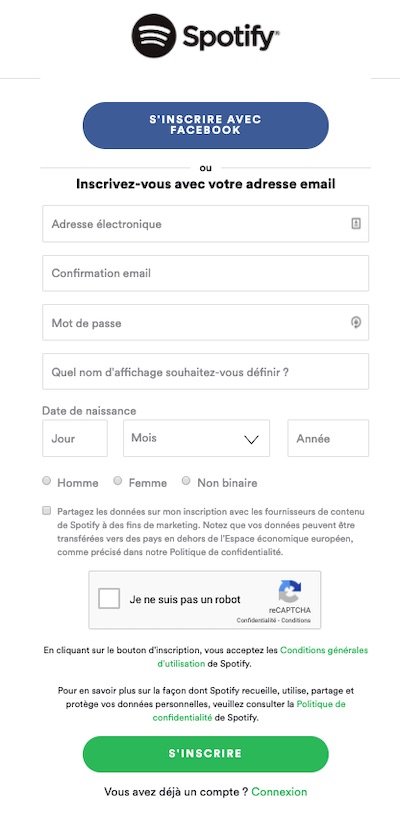Viewport: 400px width, 813px height.
Task: Click the Spotify logo
Action: pyautogui.click(x=205, y=36)
